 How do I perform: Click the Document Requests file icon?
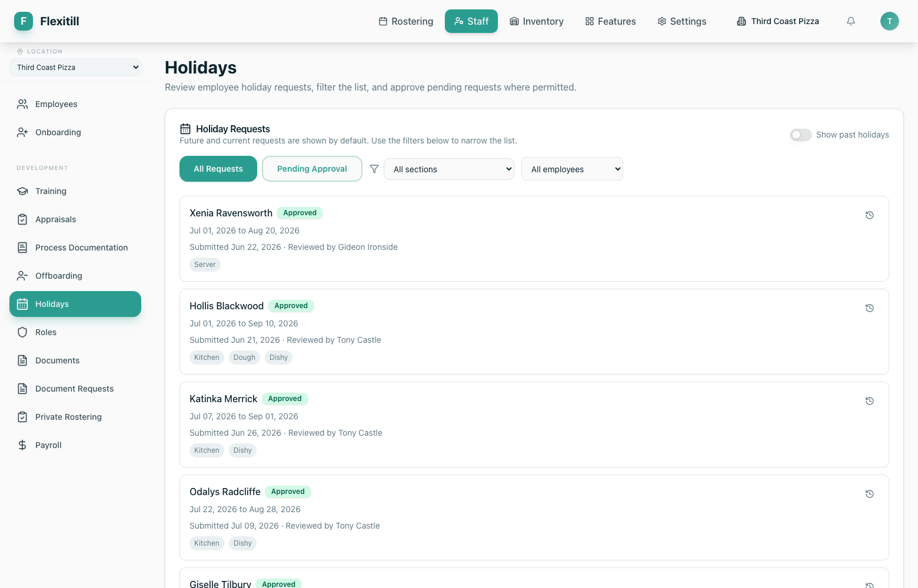point(22,389)
